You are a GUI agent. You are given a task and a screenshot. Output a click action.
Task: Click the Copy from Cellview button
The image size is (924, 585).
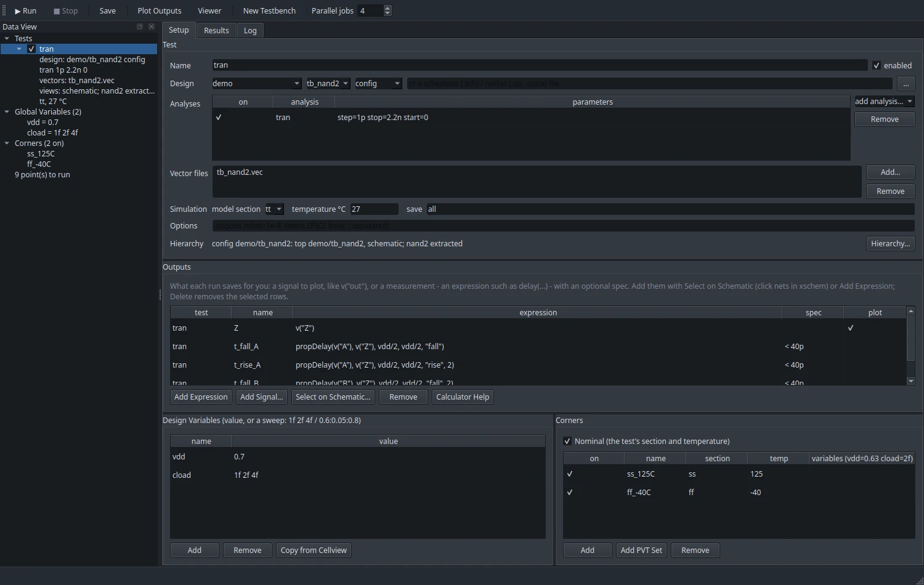[x=314, y=551]
